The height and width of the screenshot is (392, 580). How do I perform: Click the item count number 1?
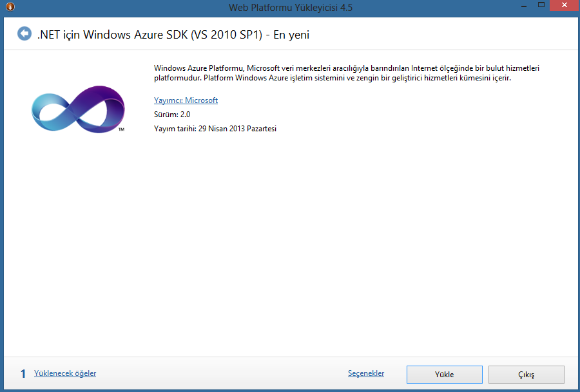[23, 374]
